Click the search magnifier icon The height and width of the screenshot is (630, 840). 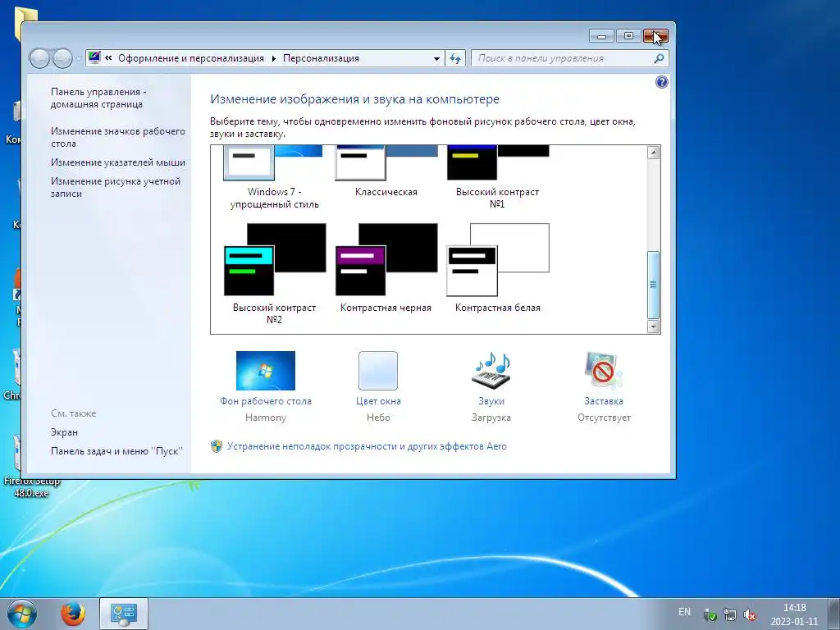(659, 58)
